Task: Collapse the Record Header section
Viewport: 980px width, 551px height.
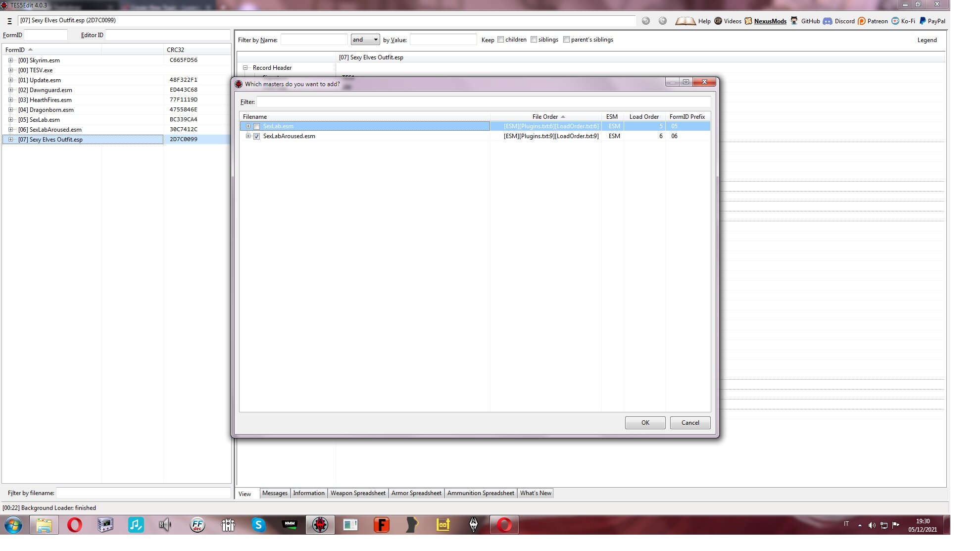Action: [x=245, y=68]
